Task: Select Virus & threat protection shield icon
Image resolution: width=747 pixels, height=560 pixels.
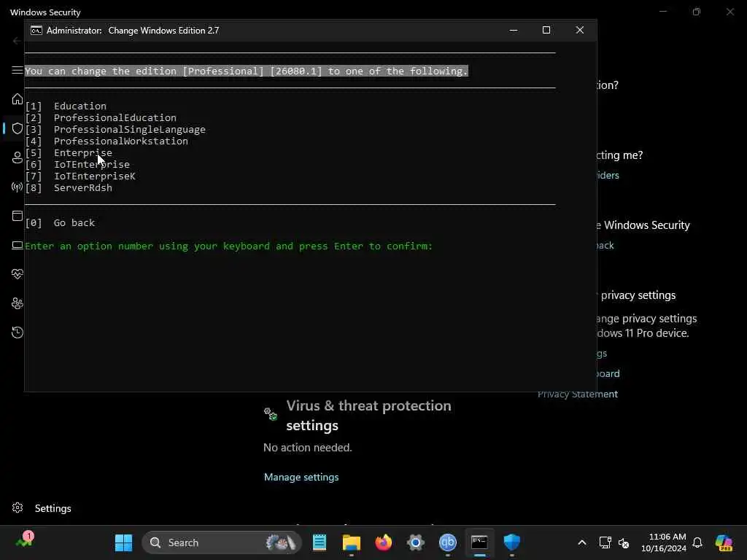Action: [18, 128]
